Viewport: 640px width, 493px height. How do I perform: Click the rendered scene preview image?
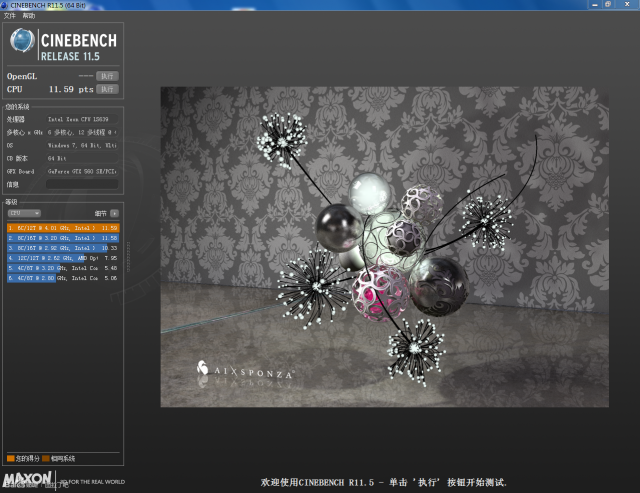pos(384,246)
